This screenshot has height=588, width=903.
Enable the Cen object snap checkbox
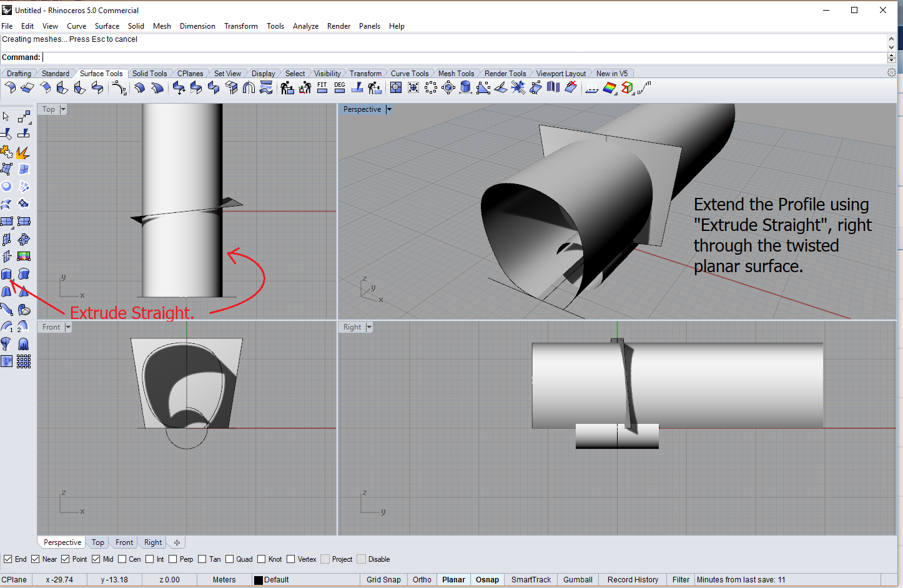pyautogui.click(x=122, y=559)
